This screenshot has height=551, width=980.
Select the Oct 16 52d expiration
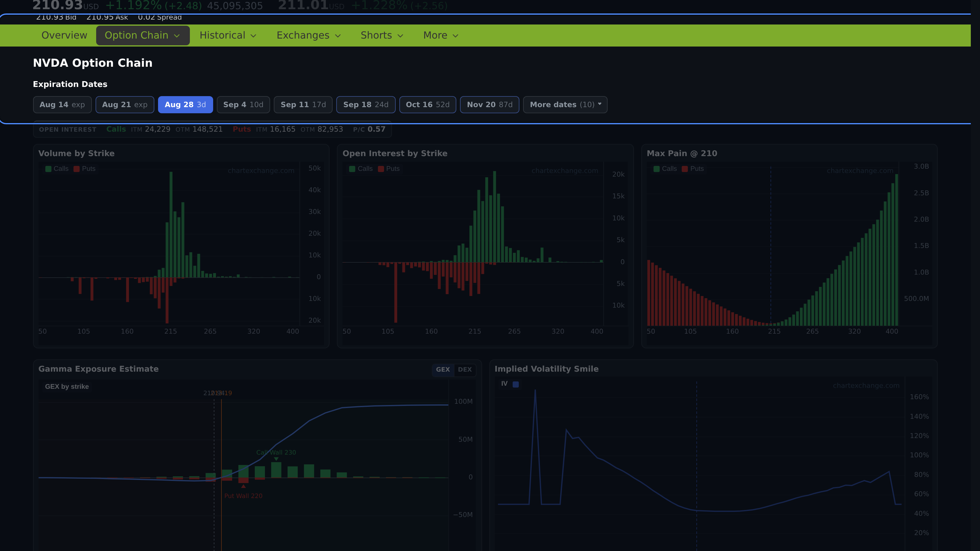click(428, 105)
